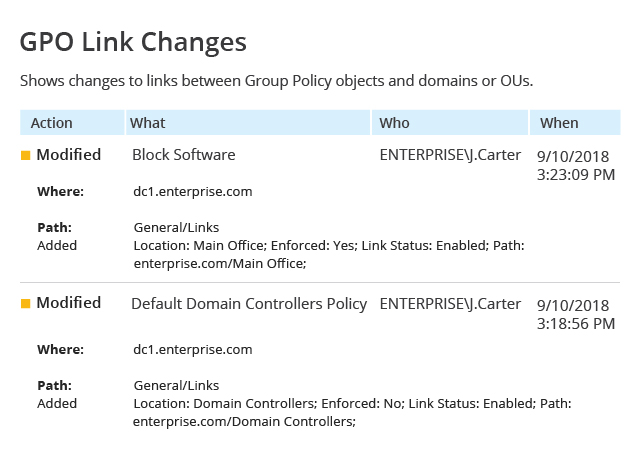640x450 pixels.
Task: Select dc1.enterprise.com under Default Domain Controllers Policy
Action: click(x=193, y=350)
